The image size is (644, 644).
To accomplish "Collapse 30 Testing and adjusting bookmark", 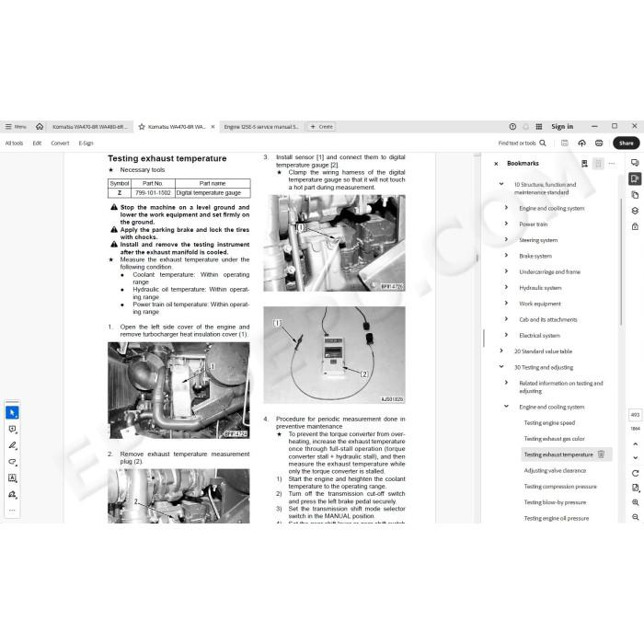I will pyautogui.click(x=501, y=367).
